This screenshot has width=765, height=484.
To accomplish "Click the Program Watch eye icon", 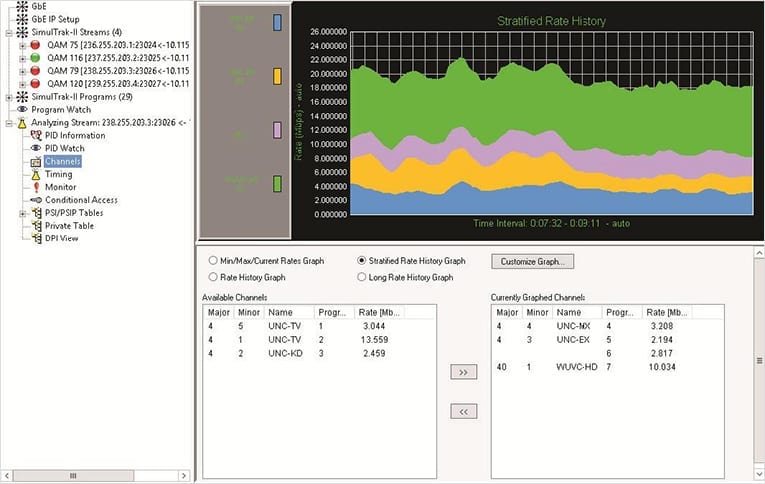I will coord(22,109).
